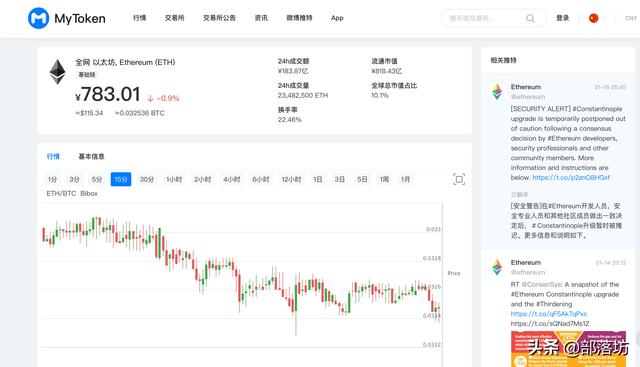Open first Ethereum tweet avatar

click(497, 91)
